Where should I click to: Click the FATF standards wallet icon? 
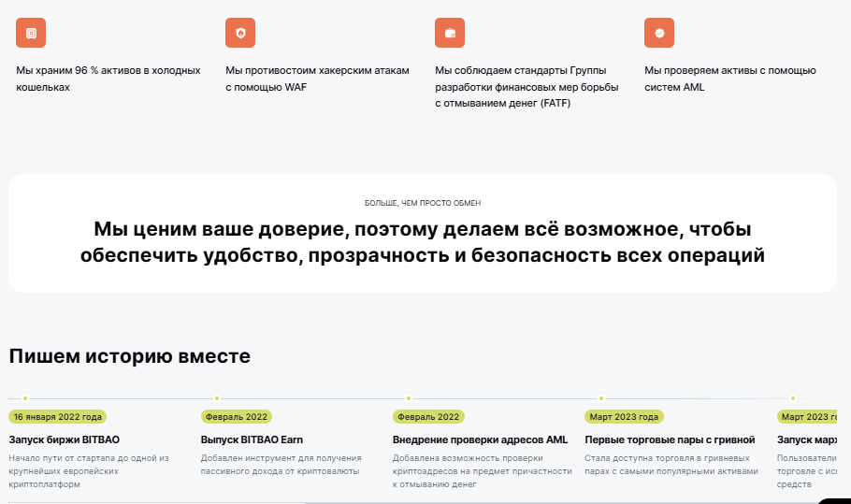click(450, 33)
